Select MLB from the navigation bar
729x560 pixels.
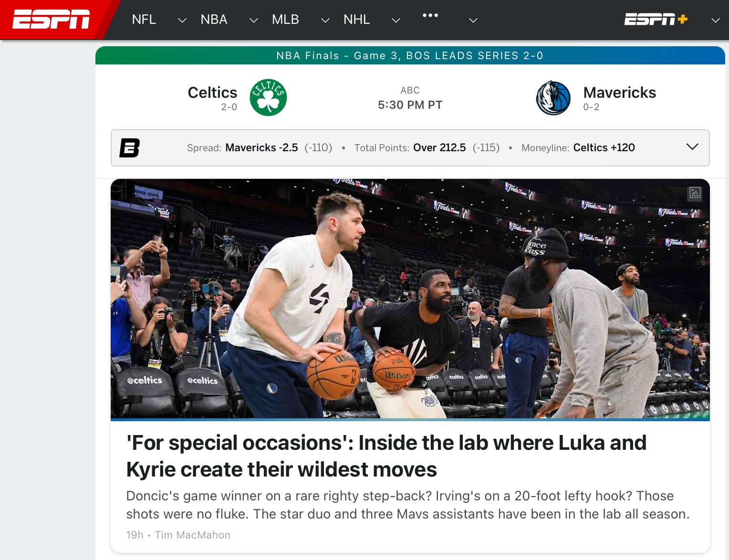285,20
